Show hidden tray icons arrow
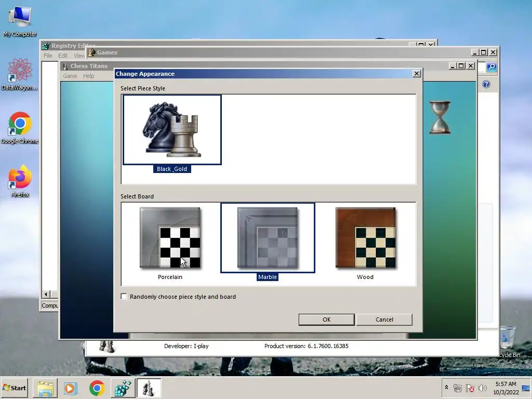The width and height of the screenshot is (532, 399). coord(446,388)
